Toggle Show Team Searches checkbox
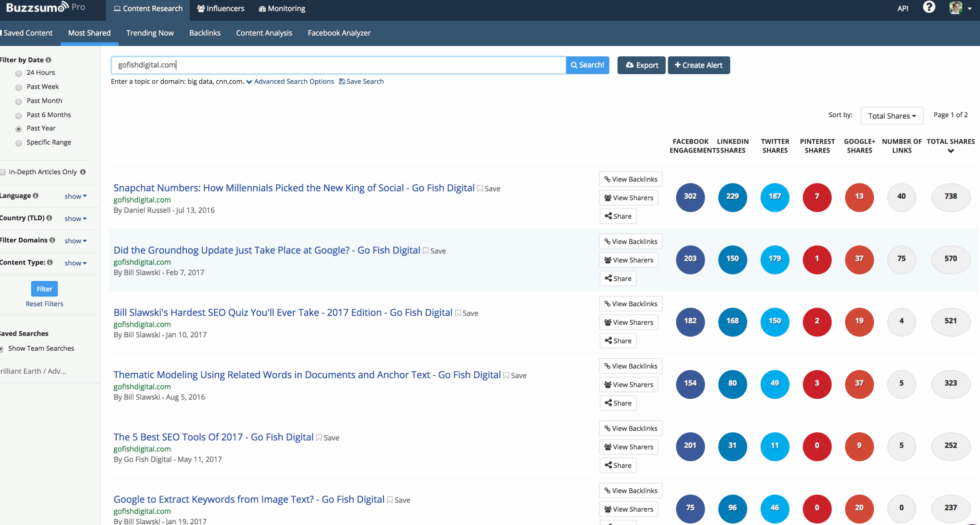The width and height of the screenshot is (980, 525). tap(2, 349)
